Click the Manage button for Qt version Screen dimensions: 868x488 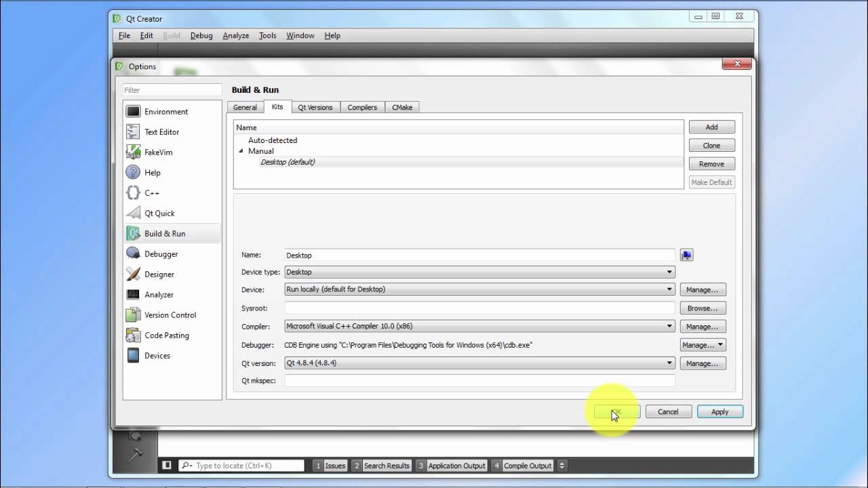(703, 363)
